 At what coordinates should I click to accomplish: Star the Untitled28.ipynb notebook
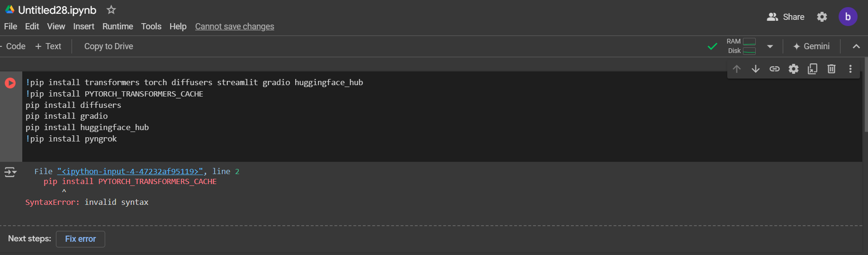[x=111, y=10]
